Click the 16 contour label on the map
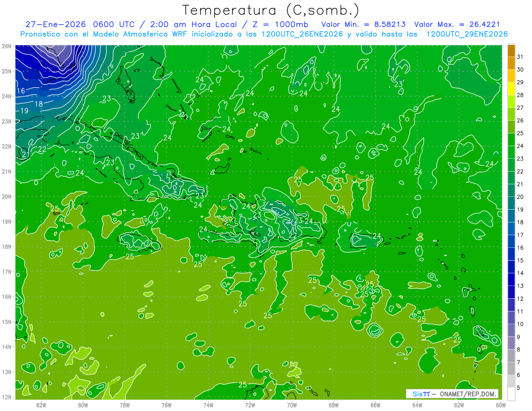The image size is (532, 411). pyautogui.click(x=20, y=91)
